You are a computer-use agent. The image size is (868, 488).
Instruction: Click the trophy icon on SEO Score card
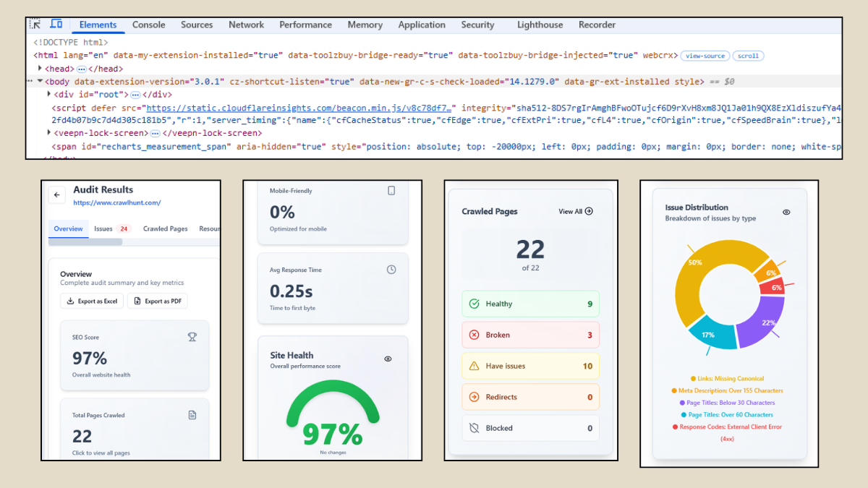(x=192, y=337)
